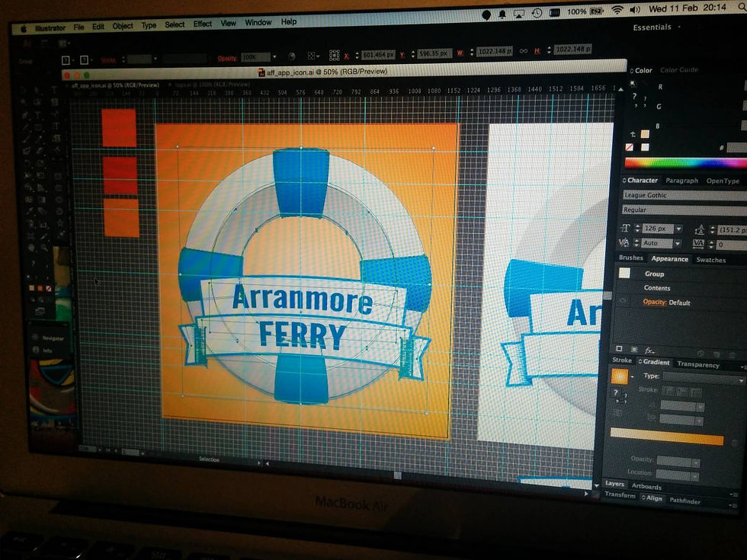Viewport: 747px width, 560px height.
Task: Open the Window menu
Action: 258,22
